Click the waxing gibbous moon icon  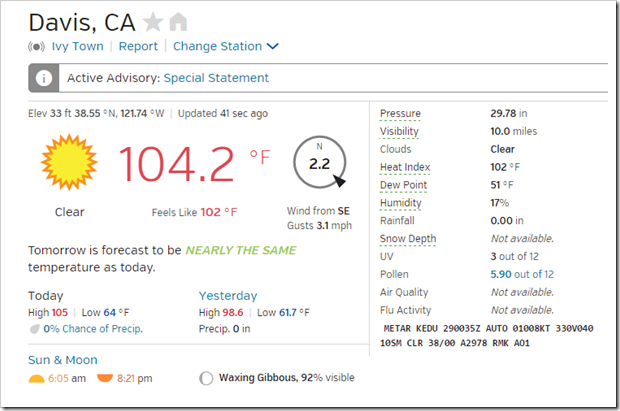pos(206,379)
